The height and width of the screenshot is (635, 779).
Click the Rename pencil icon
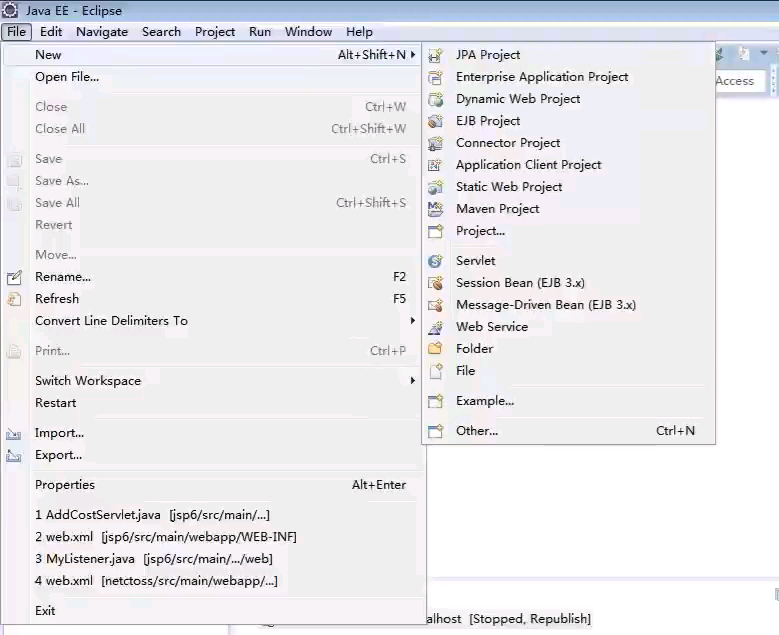[x=14, y=277]
